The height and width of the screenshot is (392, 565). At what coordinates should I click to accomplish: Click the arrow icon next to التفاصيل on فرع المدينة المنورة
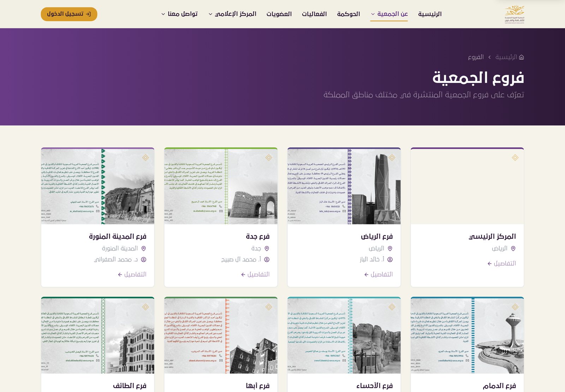pos(120,275)
